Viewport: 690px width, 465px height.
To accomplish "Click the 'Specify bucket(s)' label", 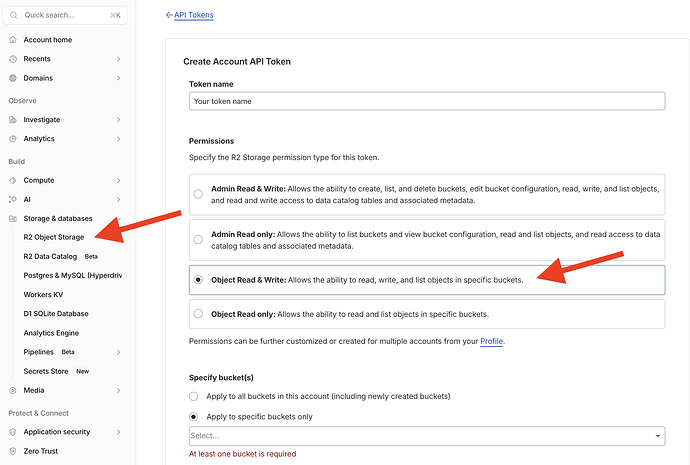I will point(221,378).
